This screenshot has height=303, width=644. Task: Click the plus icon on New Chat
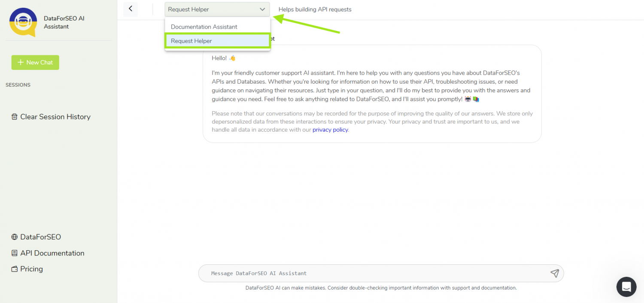(20, 62)
